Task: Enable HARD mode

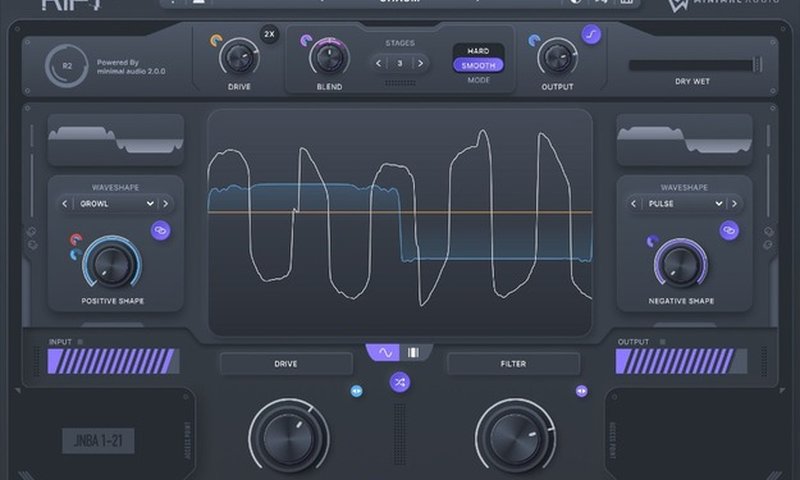Action: point(478,50)
